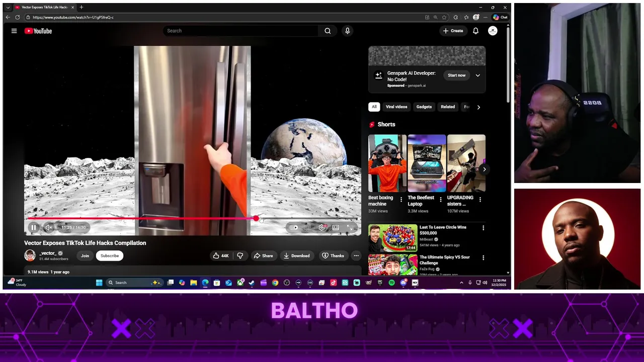644x362 pixels.
Task: Open the Beat boxing machine short
Action: point(387,163)
